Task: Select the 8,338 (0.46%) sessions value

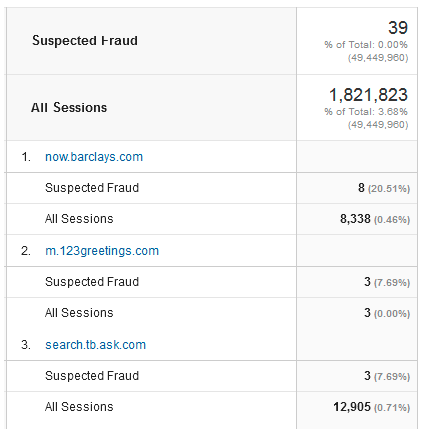Action: tap(375, 219)
